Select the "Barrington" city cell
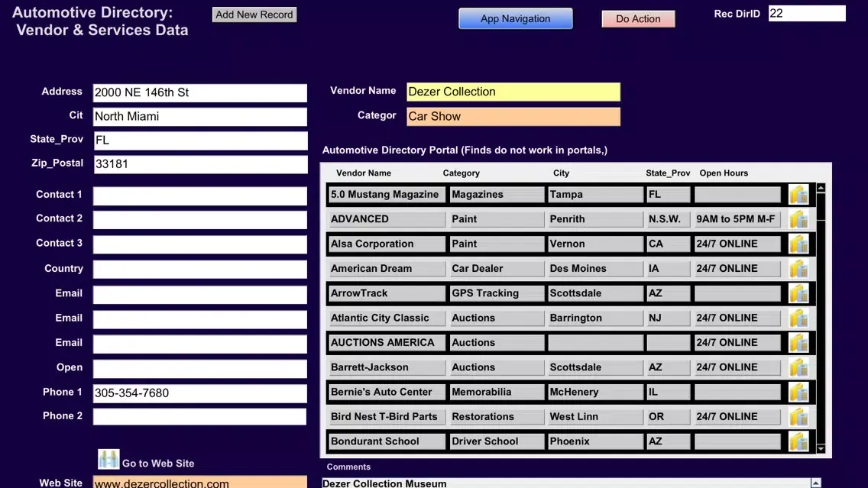 (x=596, y=318)
